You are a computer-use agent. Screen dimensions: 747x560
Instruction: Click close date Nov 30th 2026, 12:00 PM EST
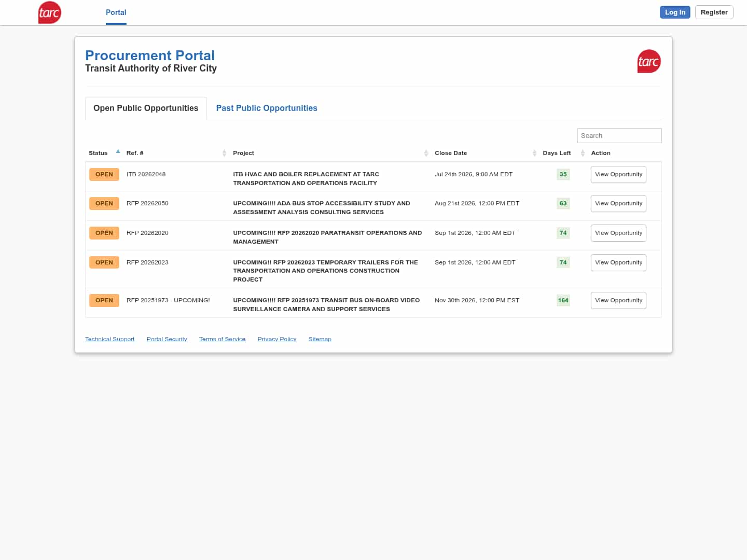pyautogui.click(x=477, y=301)
